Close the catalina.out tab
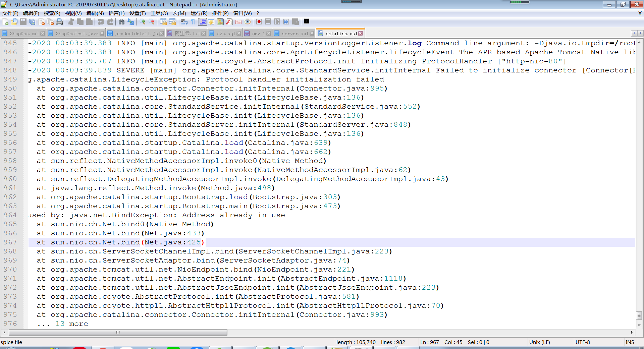 (361, 33)
